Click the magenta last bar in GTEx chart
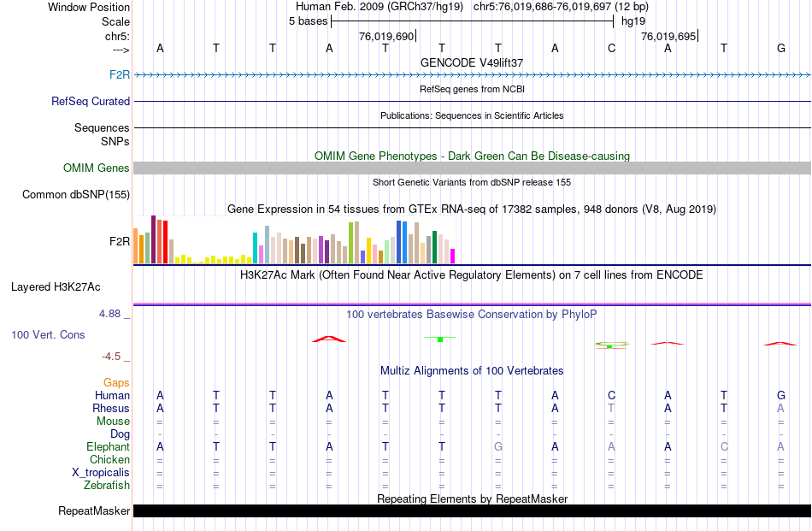Screen dimensions: 812x531 [453, 257]
